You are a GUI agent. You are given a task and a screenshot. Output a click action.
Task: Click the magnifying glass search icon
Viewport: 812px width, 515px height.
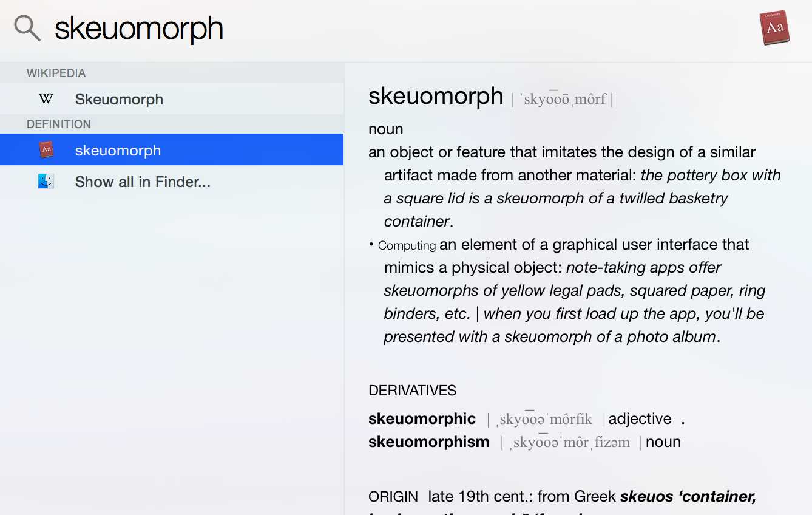click(x=27, y=28)
